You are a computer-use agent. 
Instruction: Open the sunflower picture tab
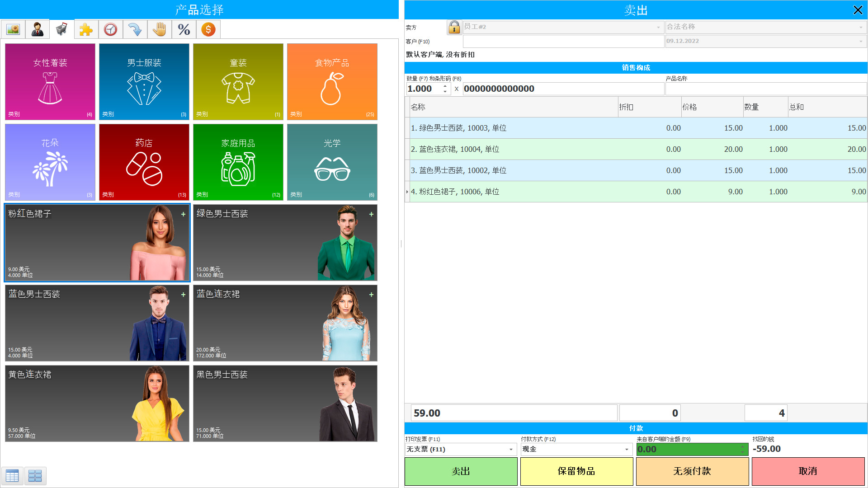(x=13, y=30)
